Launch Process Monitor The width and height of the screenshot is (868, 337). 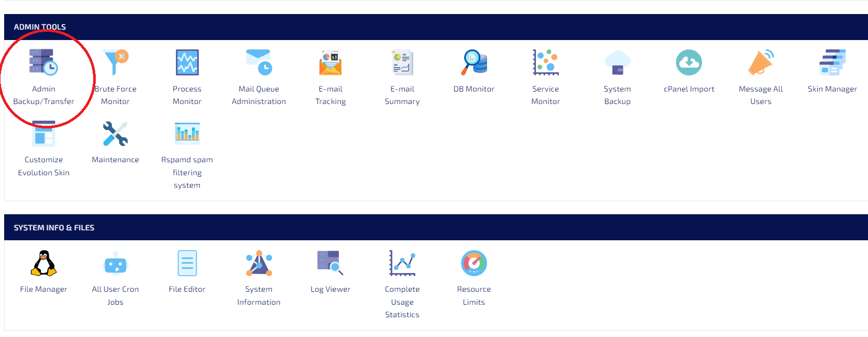[x=187, y=63]
